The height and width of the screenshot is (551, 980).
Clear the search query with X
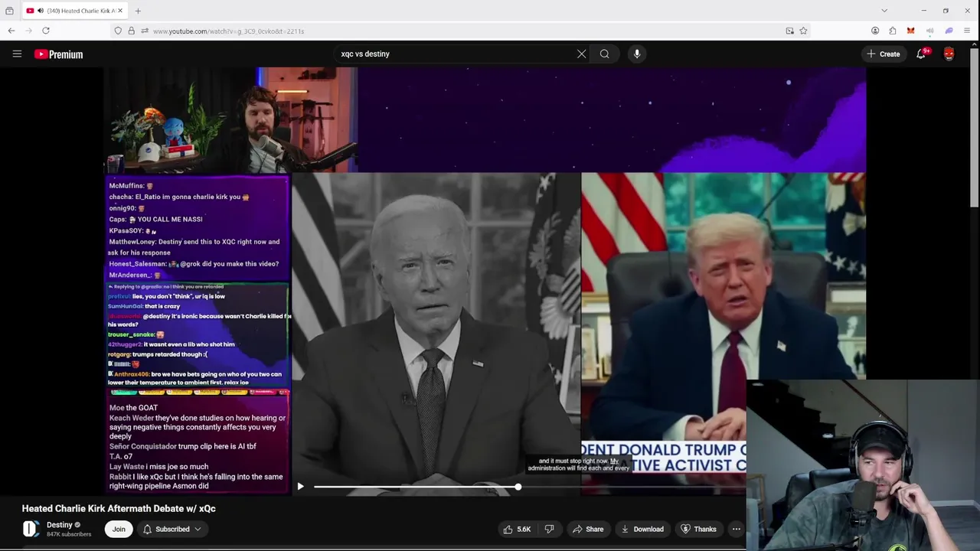click(581, 54)
